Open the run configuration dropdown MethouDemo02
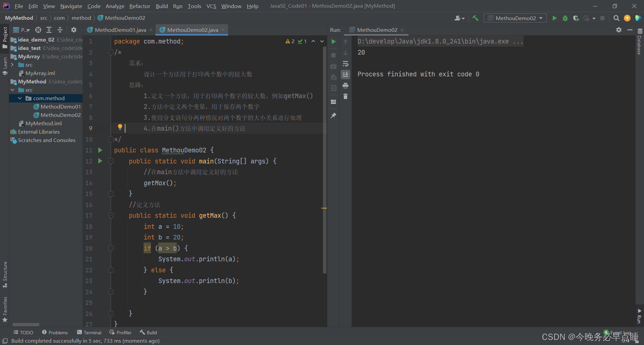644x345 pixels. [515, 18]
